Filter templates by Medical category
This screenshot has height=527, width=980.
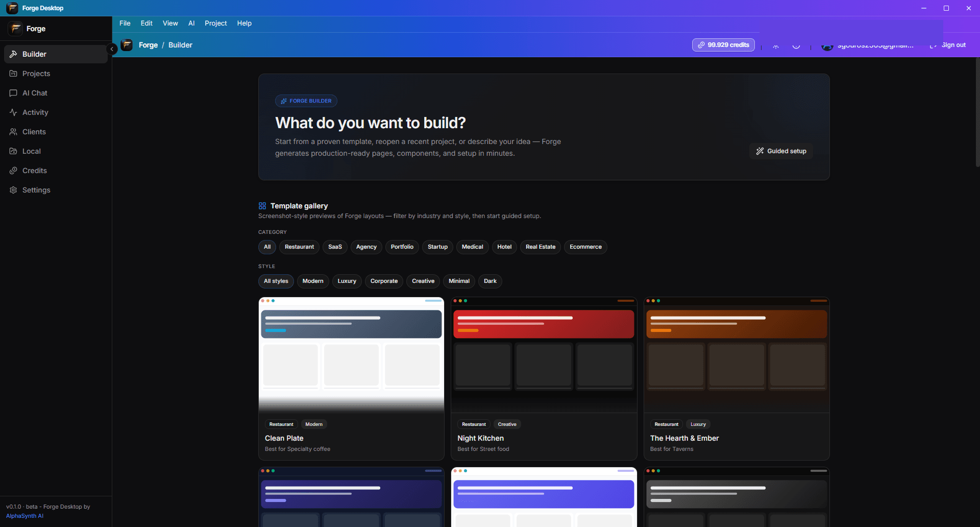[472, 247]
